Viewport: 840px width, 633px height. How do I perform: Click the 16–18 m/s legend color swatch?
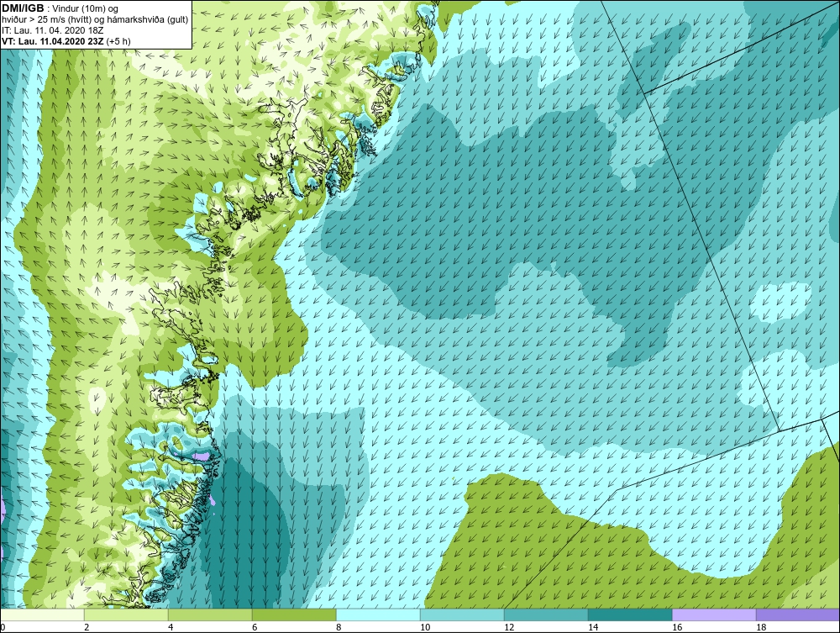coord(714,615)
